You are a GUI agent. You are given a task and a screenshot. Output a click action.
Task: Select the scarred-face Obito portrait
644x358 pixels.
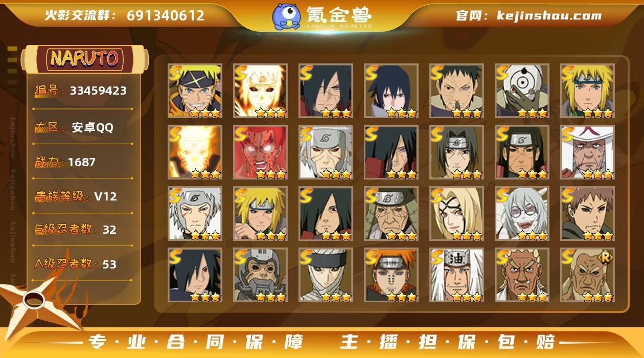click(x=456, y=91)
